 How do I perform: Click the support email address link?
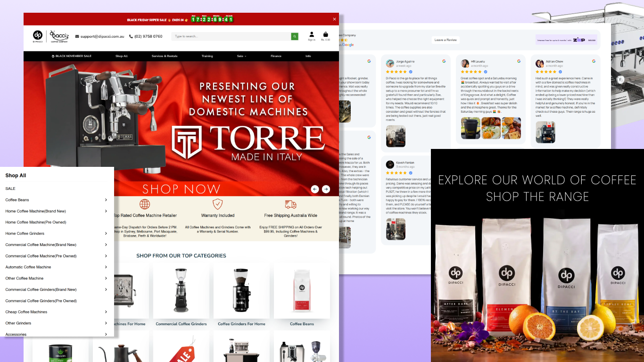click(x=102, y=36)
